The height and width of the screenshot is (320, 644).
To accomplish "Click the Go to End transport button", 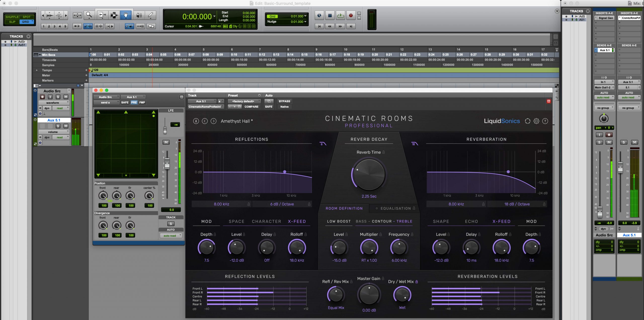I will pyautogui.click(x=351, y=26).
